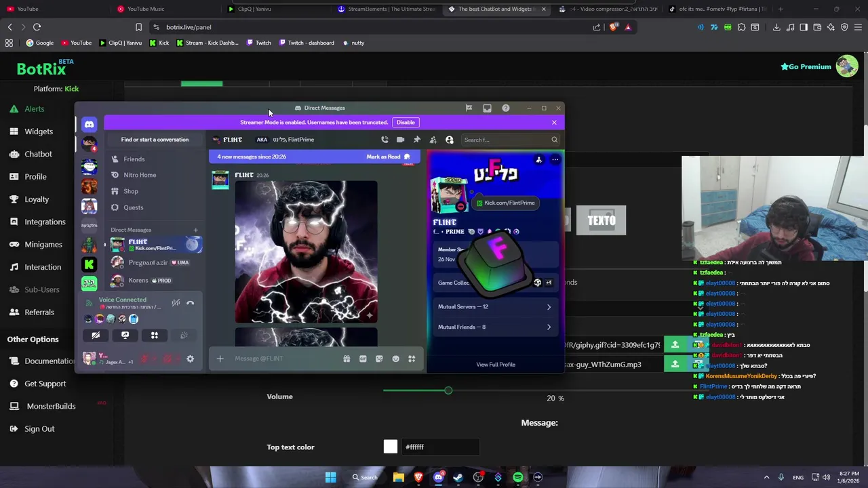The width and height of the screenshot is (868, 488).
Task: Dismiss the Streamer Mode banner
Action: click(x=554, y=123)
